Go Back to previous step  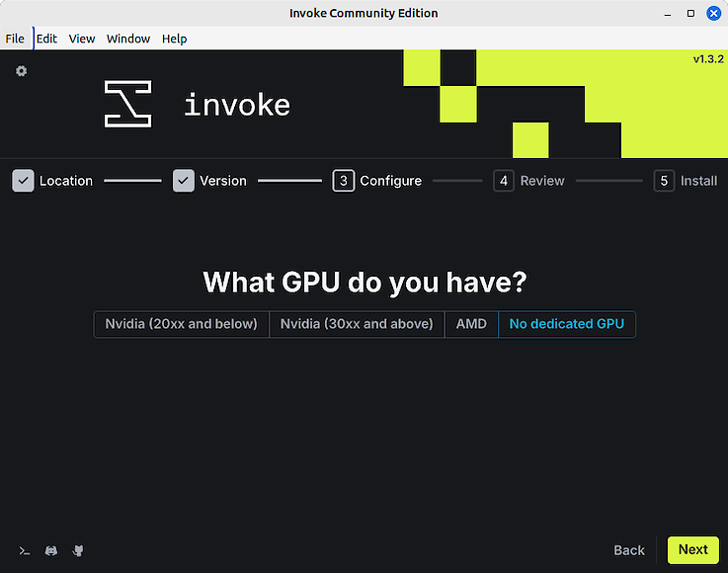click(629, 550)
